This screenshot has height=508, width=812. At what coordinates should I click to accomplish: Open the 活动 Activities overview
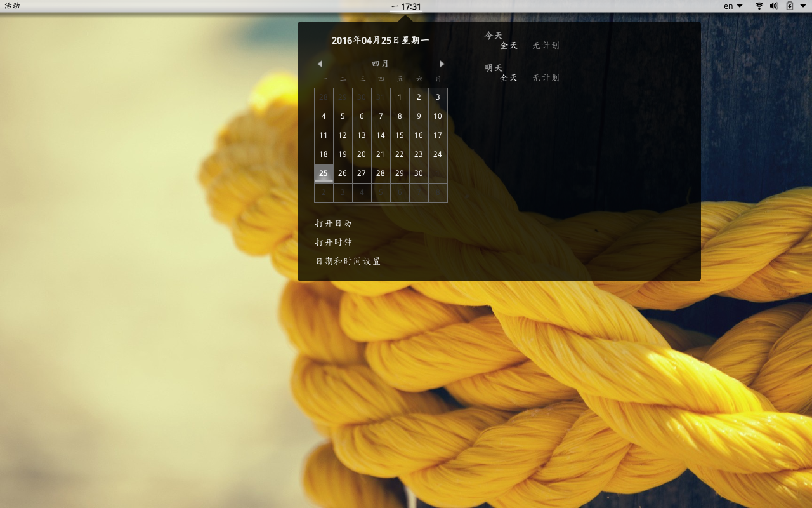point(12,6)
